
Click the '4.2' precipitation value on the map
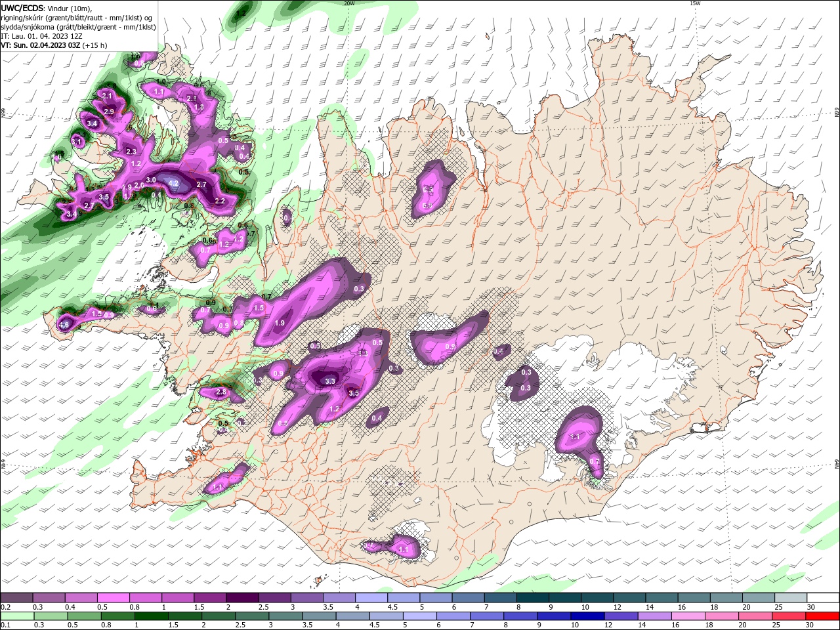[x=173, y=183]
